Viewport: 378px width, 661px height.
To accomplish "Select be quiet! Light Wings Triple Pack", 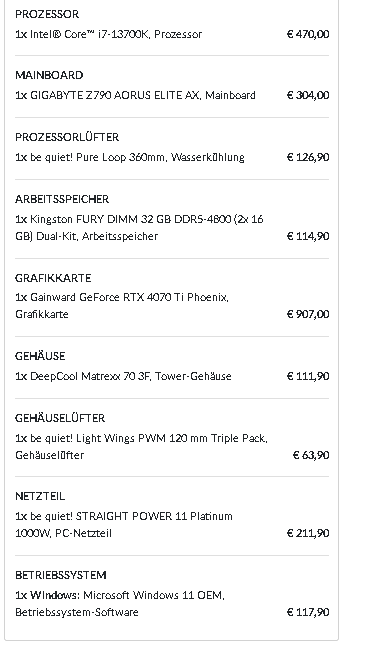I will tap(142, 447).
